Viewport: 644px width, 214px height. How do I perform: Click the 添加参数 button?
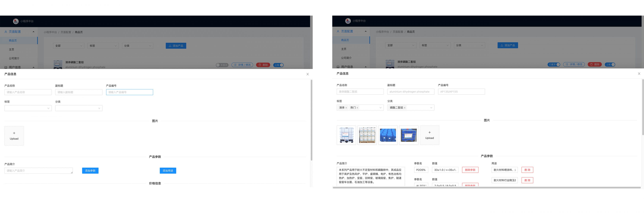point(90,171)
